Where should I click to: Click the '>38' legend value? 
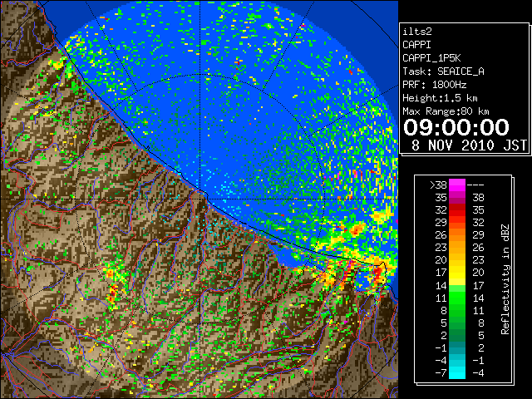point(438,185)
